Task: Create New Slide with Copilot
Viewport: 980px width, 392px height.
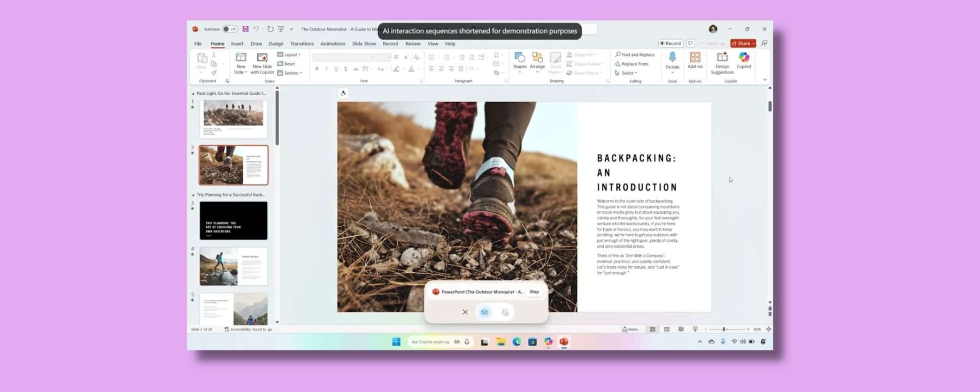Action: (262, 63)
